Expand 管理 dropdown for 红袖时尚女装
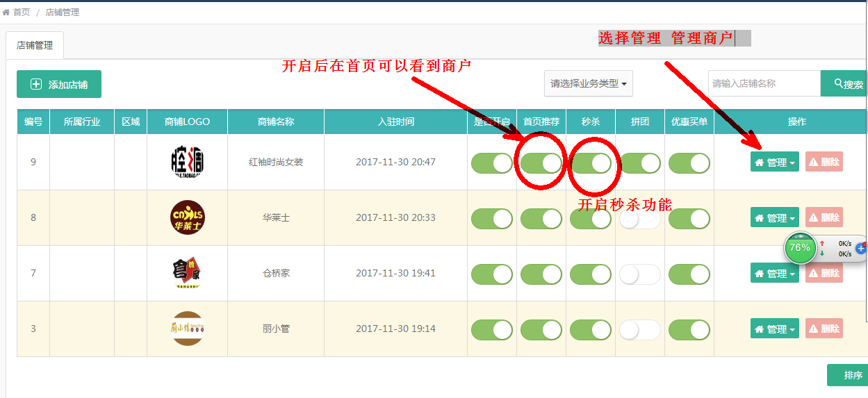868x398 pixels. coord(774,162)
